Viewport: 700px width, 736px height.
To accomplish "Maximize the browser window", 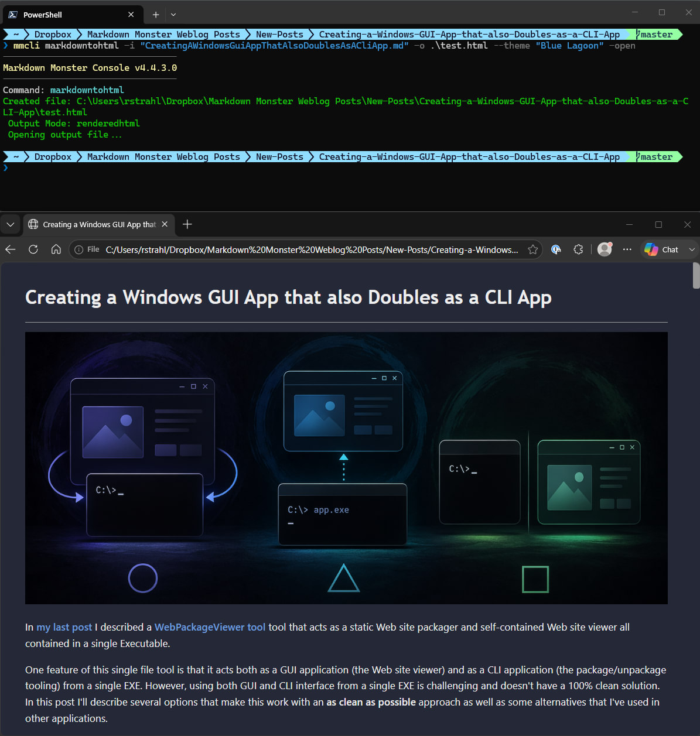I will coord(658,224).
